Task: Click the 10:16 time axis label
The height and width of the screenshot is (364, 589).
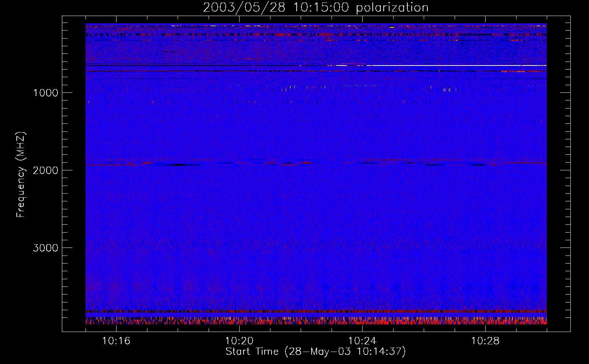Action: pos(116,341)
